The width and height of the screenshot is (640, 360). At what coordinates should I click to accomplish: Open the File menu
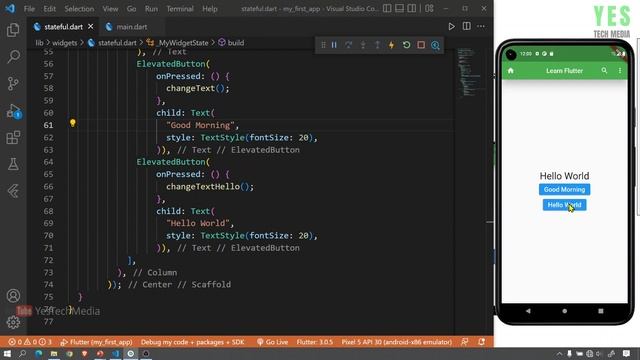coord(29,9)
